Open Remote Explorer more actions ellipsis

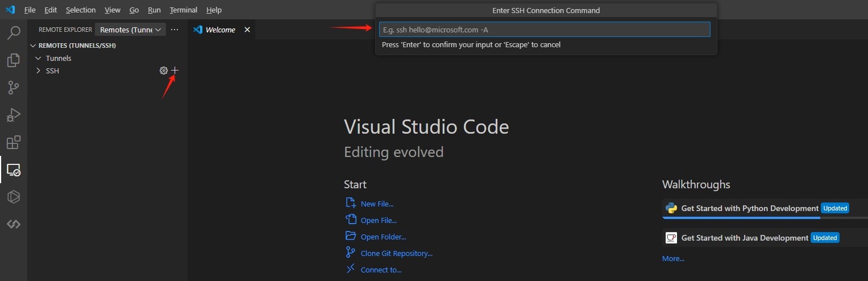pyautogui.click(x=175, y=30)
